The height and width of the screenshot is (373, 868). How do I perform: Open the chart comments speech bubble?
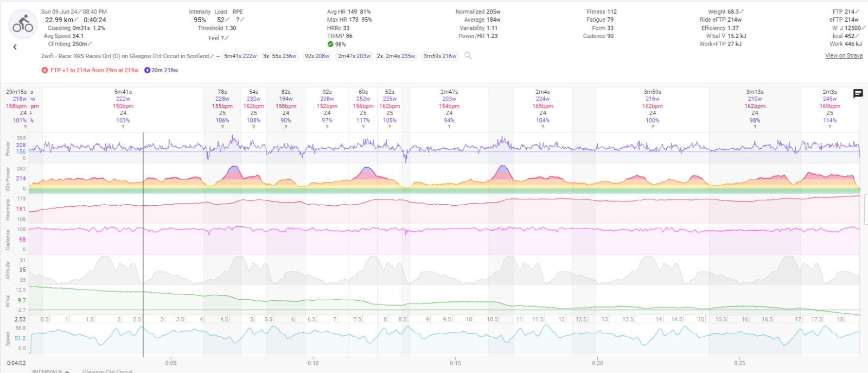(858, 93)
